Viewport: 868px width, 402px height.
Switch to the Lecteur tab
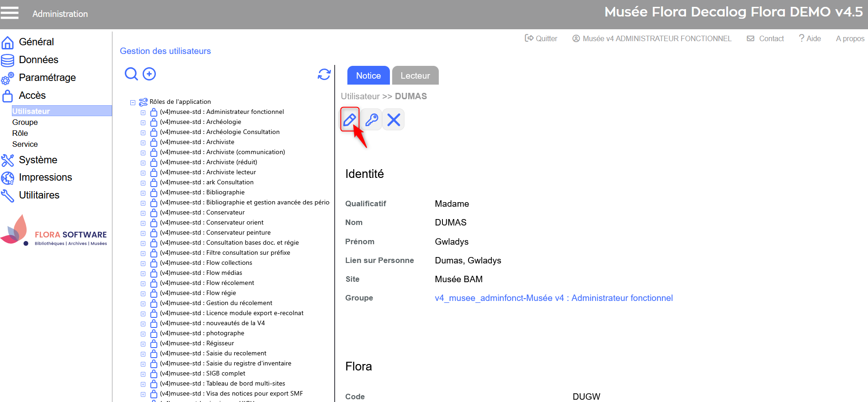pyautogui.click(x=415, y=75)
